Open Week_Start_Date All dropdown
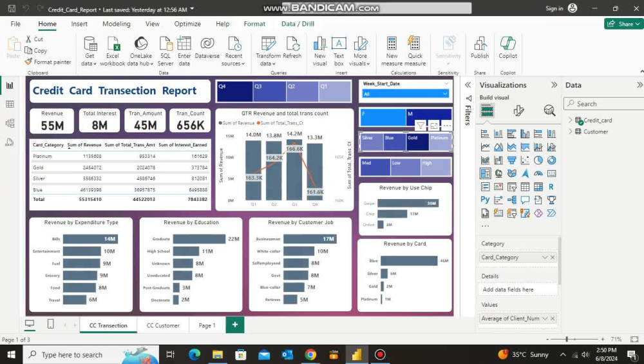 (x=405, y=93)
